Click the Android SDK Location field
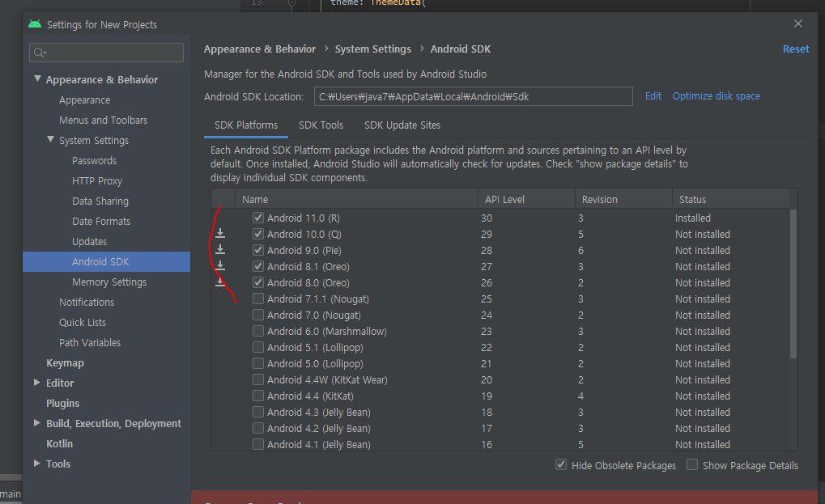Viewport: 825px width, 504px height. (474, 96)
